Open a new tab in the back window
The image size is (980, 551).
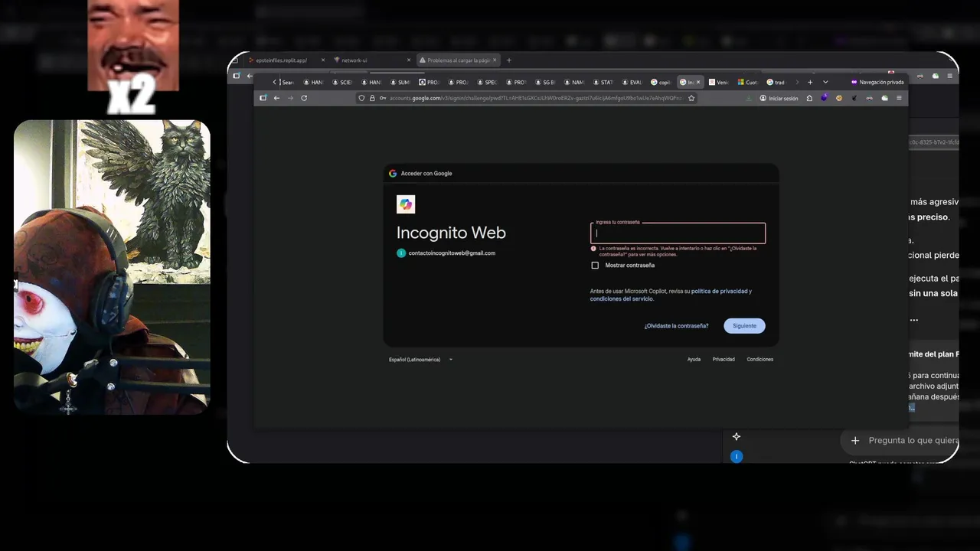point(509,60)
